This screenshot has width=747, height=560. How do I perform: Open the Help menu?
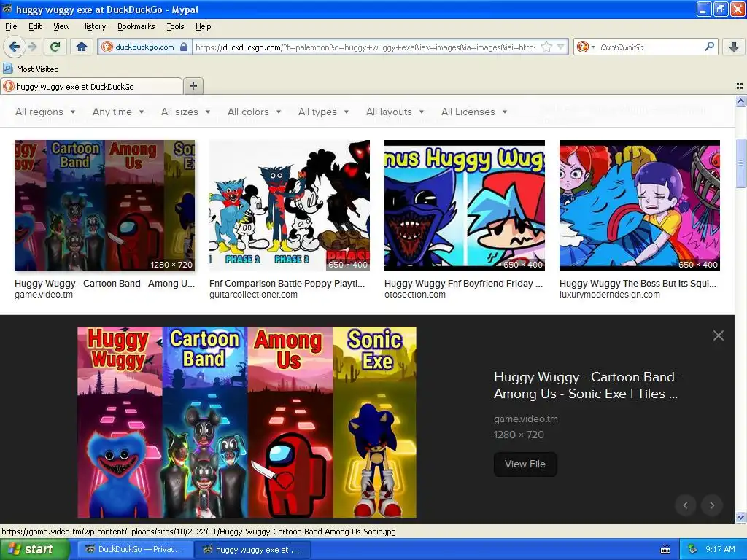coord(203,26)
